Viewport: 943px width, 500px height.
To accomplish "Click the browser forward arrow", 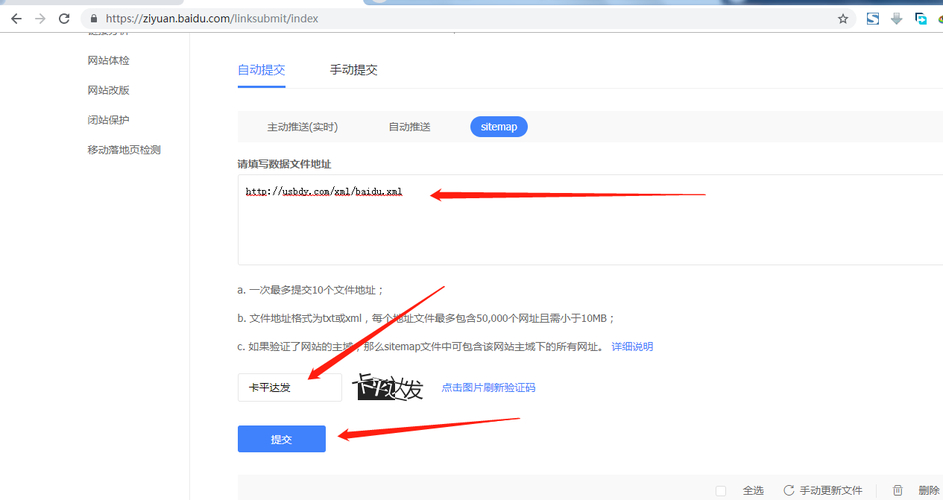I will coord(40,19).
